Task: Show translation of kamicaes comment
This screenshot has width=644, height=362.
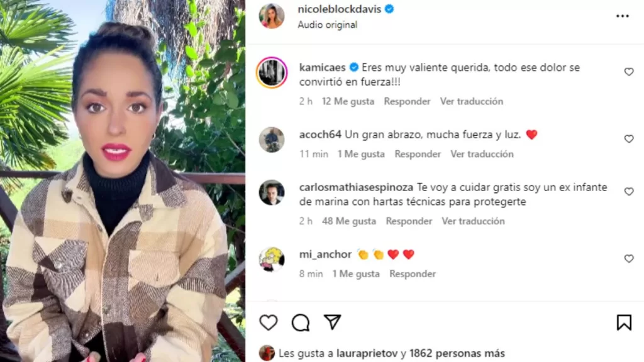Action: pos(472,101)
